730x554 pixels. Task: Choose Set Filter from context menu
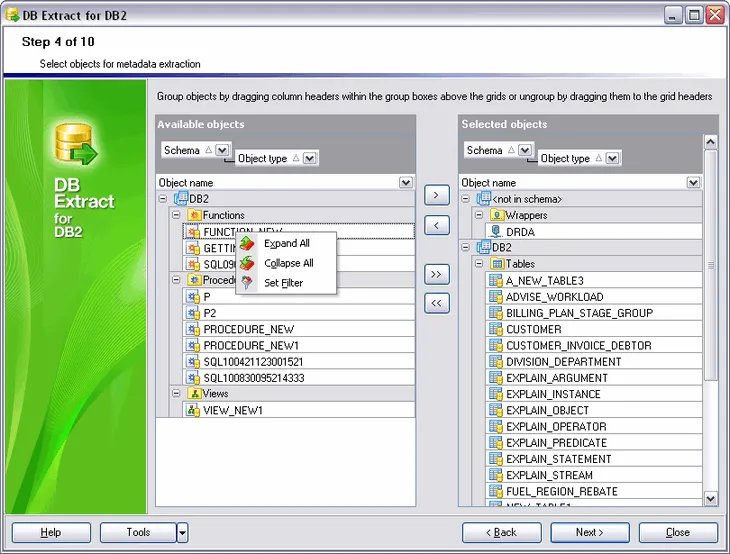(x=284, y=283)
